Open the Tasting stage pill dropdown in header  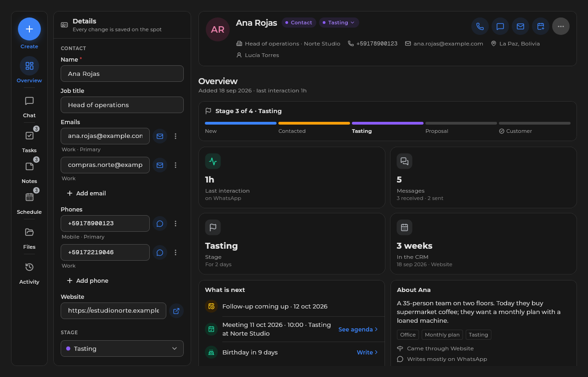pos(339,23)
